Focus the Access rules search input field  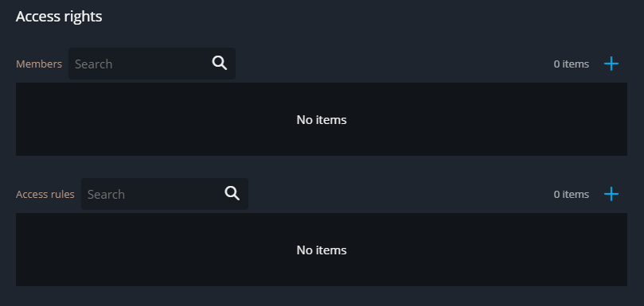pyautogui.click(x=165, y=194)
